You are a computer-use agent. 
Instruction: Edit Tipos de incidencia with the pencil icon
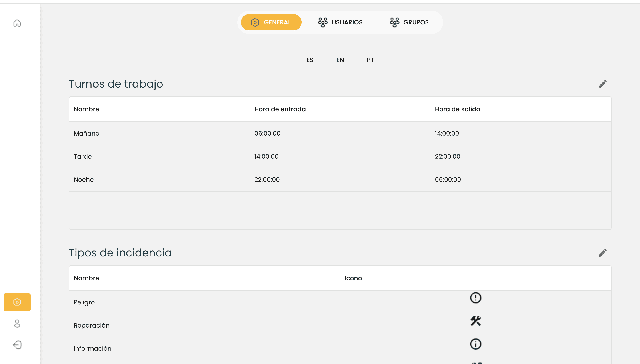pos(602,253)
